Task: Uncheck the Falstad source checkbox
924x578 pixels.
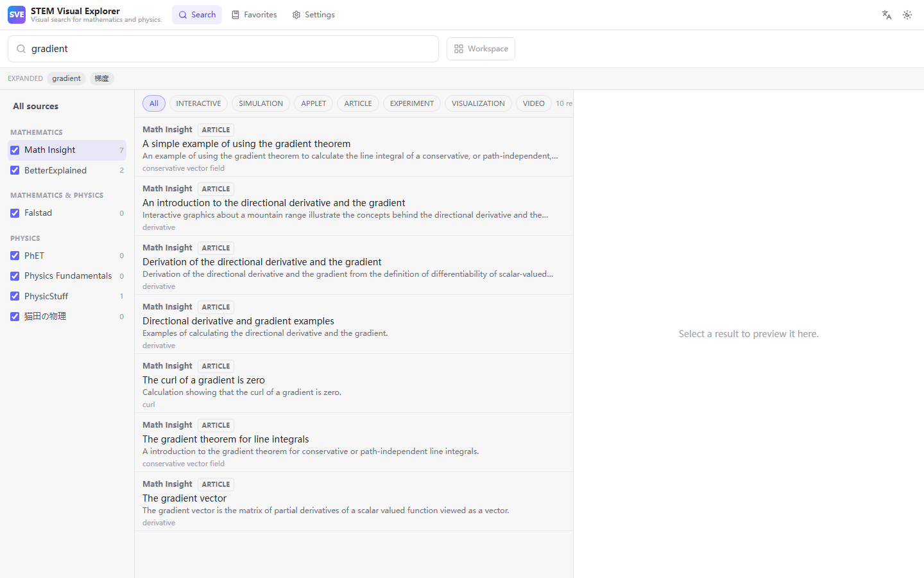Action: [x=15, y=213]
